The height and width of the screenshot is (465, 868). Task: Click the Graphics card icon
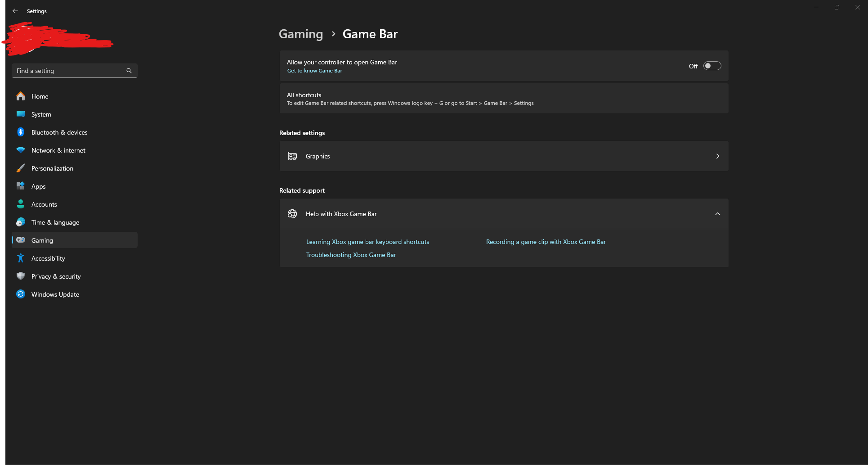click(x=292, y=156)
